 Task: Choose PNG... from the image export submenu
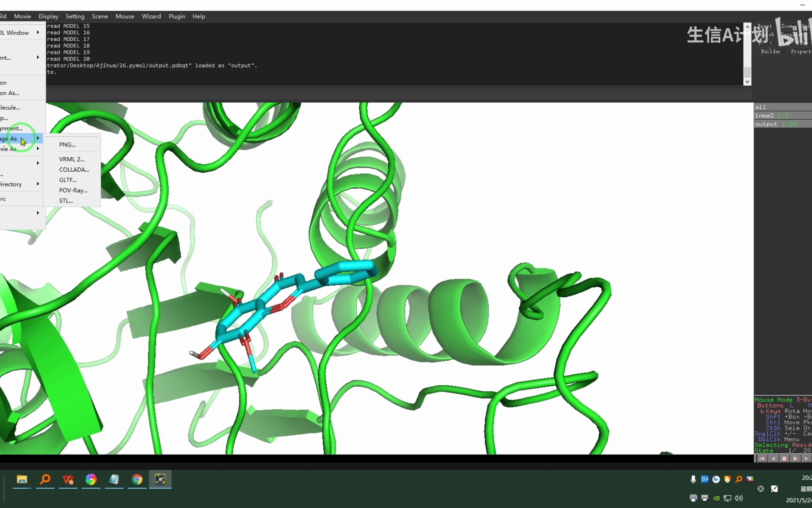[x=72, y=145]
